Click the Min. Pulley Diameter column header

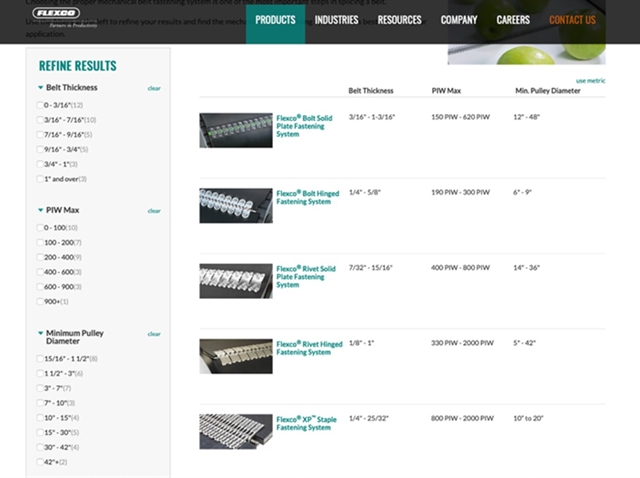(x=548, y=91)
